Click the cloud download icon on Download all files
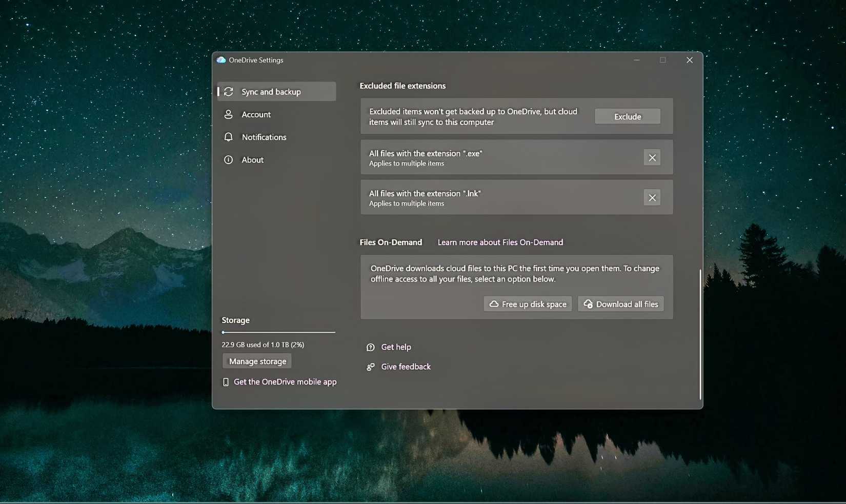This screenshot has height=504, width=846. 588,304
